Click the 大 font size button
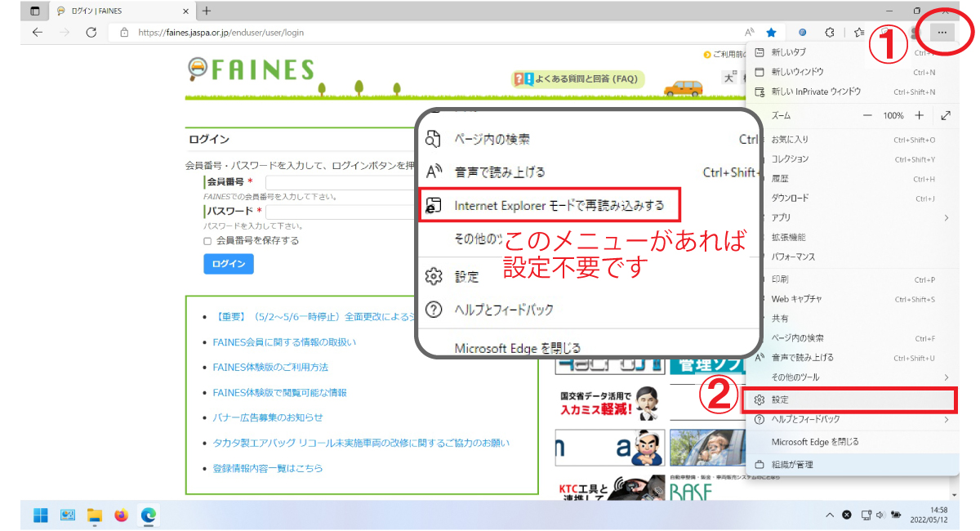 [x=731, y=78]
